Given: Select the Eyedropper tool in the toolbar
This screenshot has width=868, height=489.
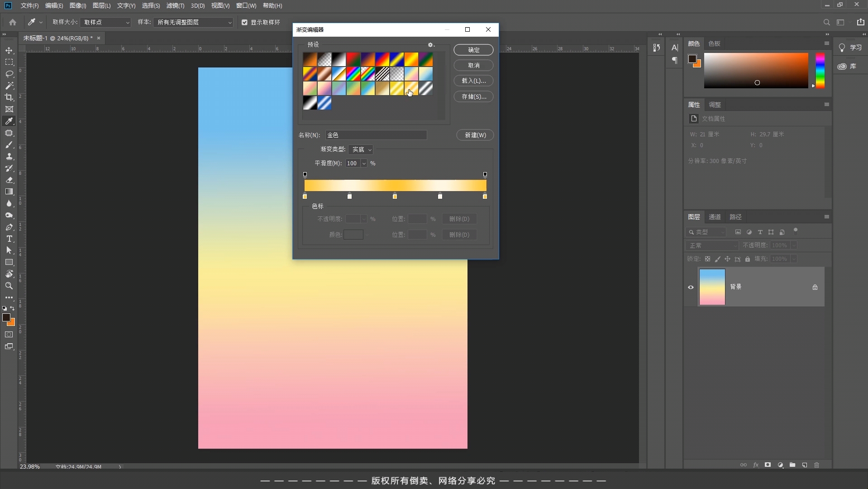Looking at the screenshot, I should (9, 121).
